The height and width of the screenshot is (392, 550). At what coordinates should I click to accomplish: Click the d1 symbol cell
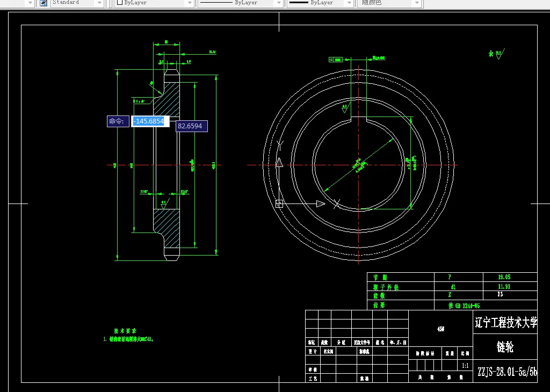click(453, 287)
